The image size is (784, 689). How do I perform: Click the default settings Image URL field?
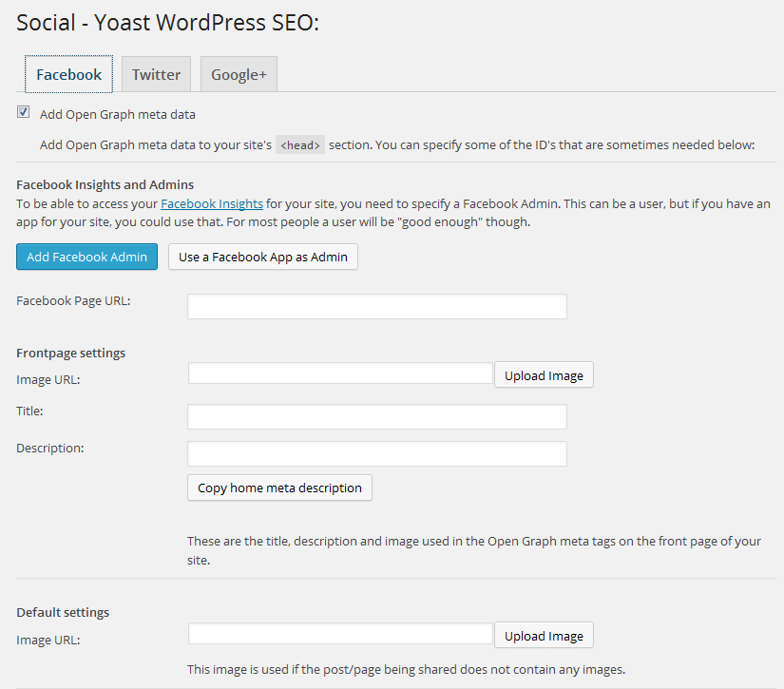pyautogui.click(x=339, y=633)
